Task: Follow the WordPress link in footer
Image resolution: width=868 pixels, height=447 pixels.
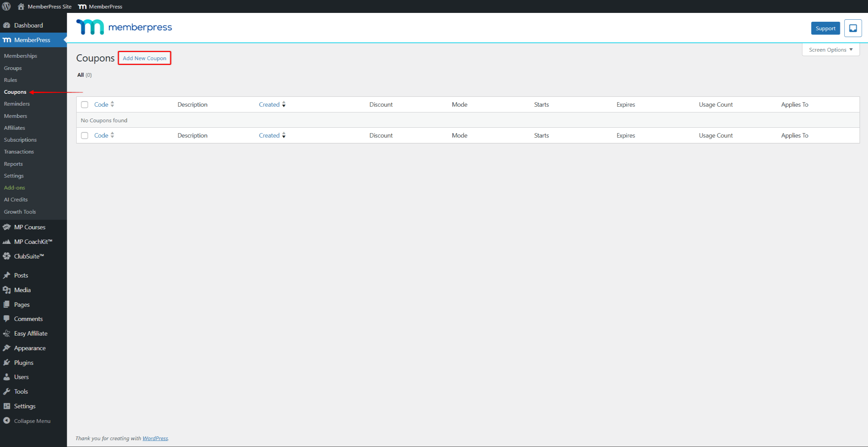Action: 155,438
